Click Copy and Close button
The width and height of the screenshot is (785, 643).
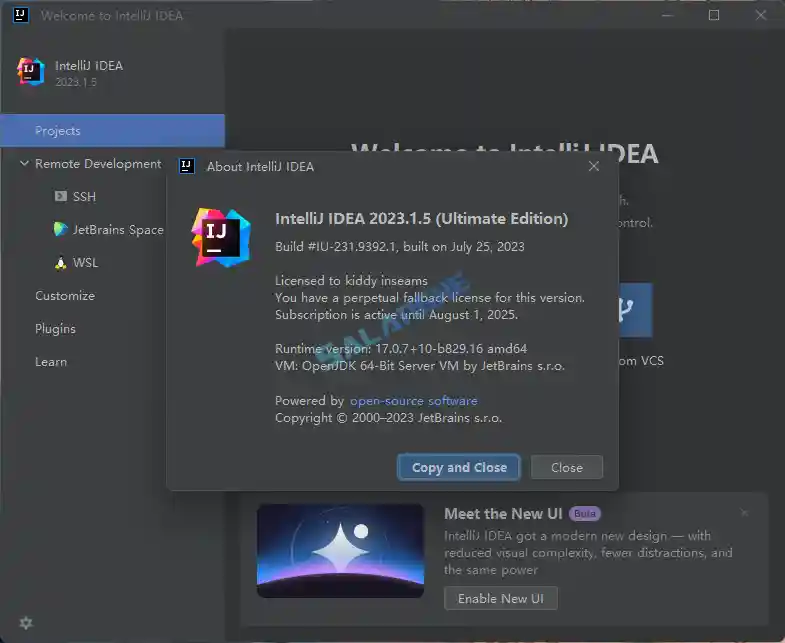[459, 467]
